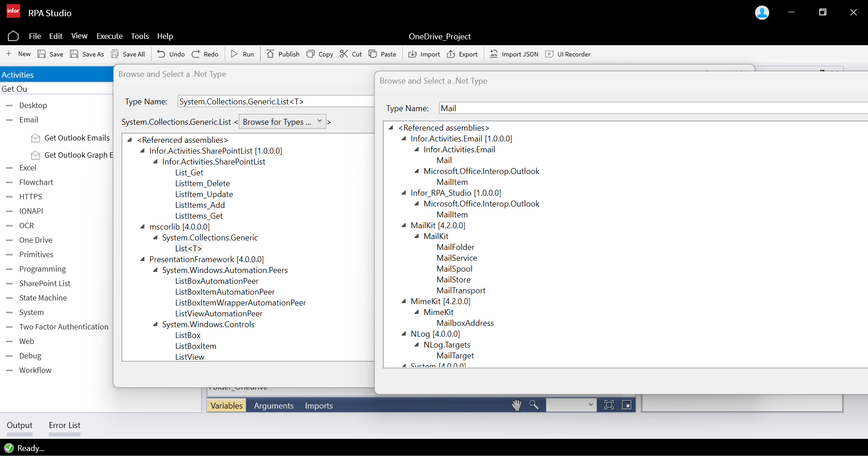The height and width of the screenshot is (456, 868).
Task: Click the Home icon in menu bar
Action: tap(13, 36)
